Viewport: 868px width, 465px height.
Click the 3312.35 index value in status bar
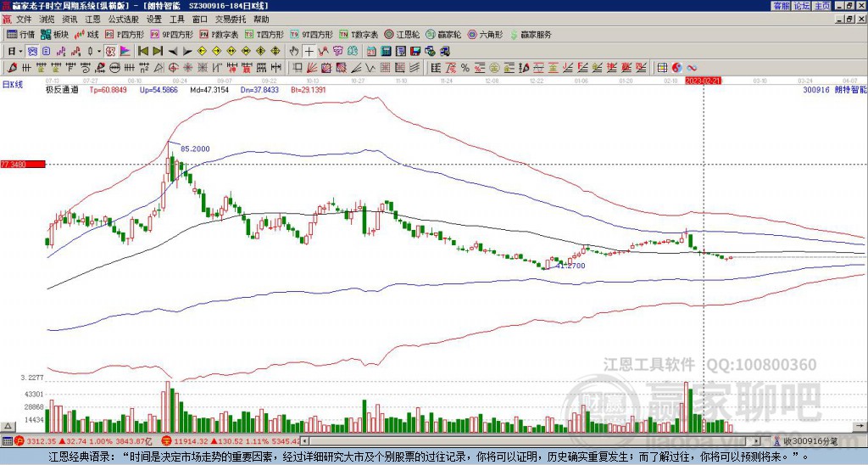coord(42,441)
